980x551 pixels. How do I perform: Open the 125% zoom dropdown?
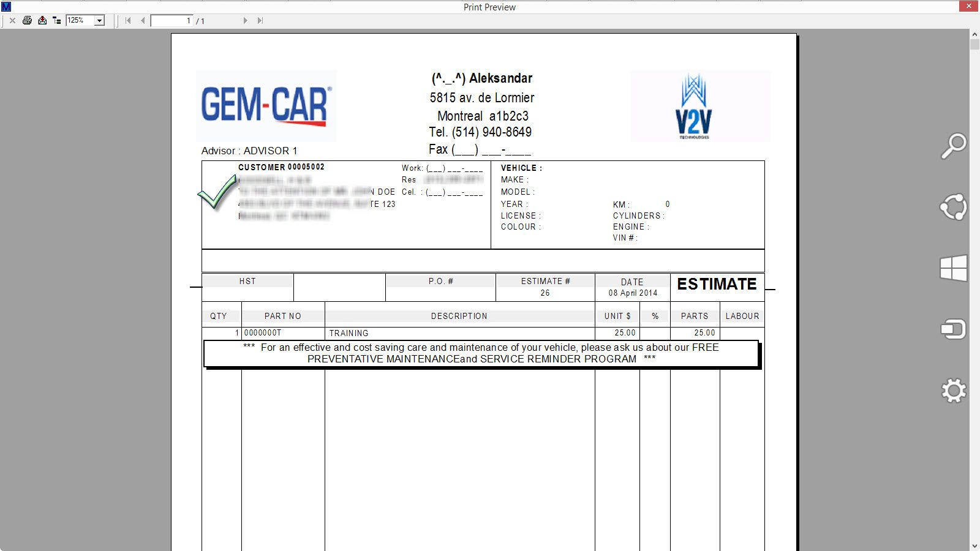pyautogui.click(x=100, y=20)
